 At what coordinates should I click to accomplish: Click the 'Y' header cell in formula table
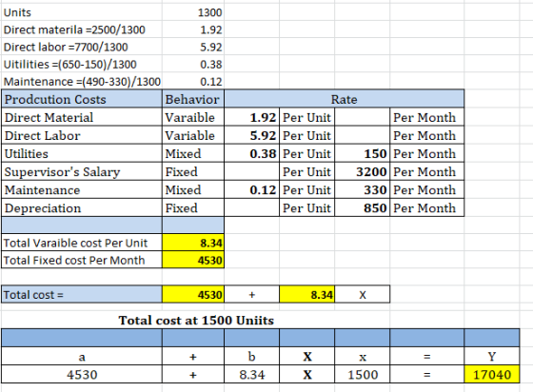492,357
